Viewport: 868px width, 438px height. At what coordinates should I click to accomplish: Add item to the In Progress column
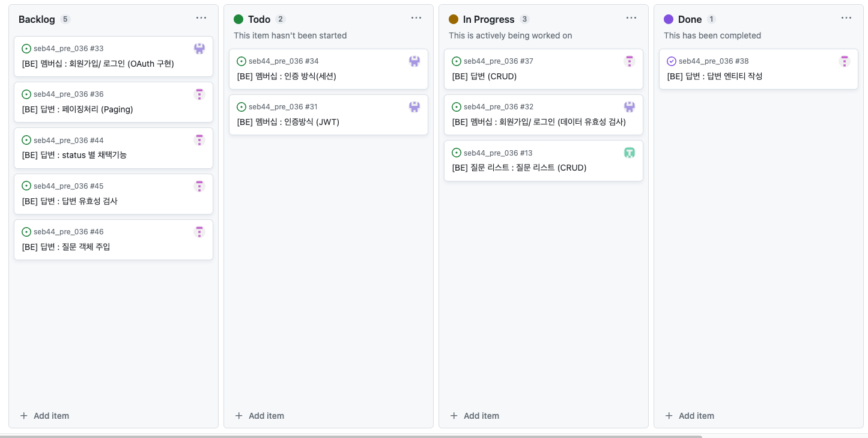click(475, 416)
